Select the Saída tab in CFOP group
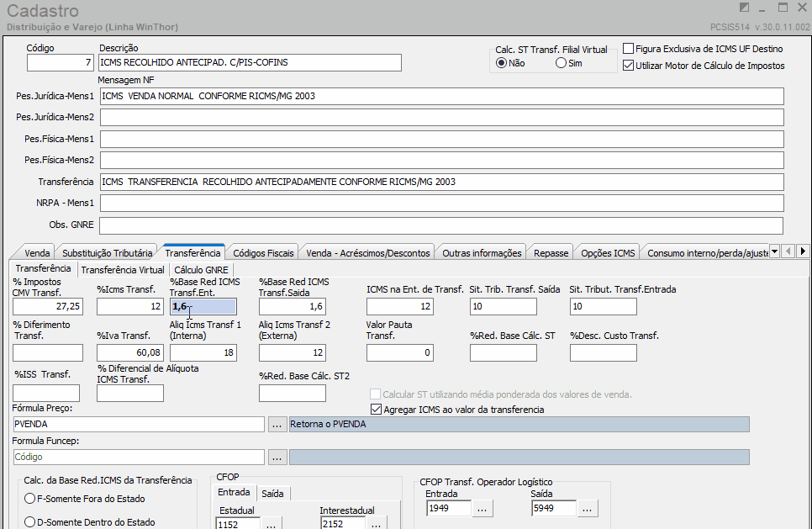The height and width of the screenshot is (529, 812). pos(272,494)
